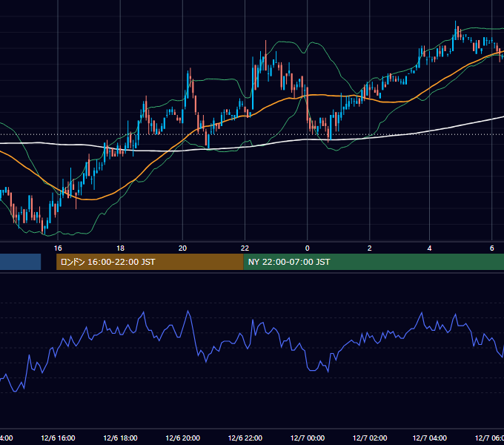Click the 18 hour axis label

[120, 248]
